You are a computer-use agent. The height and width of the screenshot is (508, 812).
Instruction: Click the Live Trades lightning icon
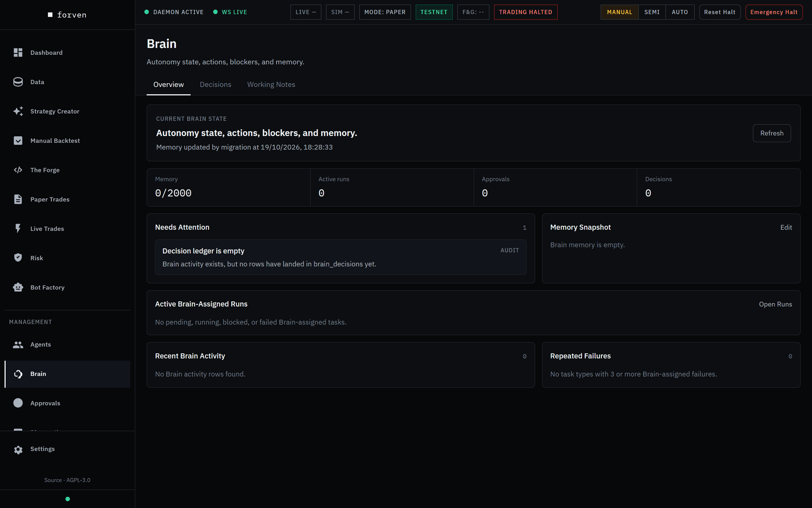click(18, 229)
